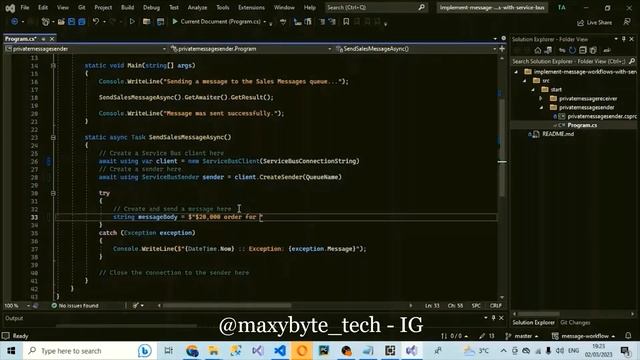Click the notifications bell in status bar

628,336
